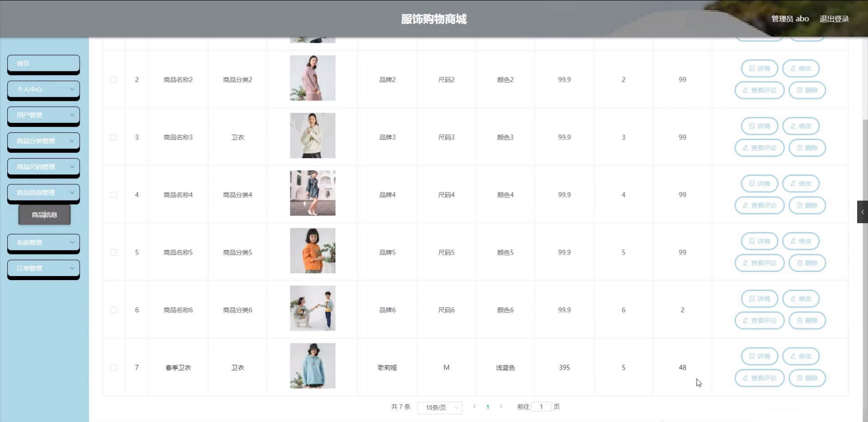Click 修改 for row 3 商品名称3

[x=801, y=126]
